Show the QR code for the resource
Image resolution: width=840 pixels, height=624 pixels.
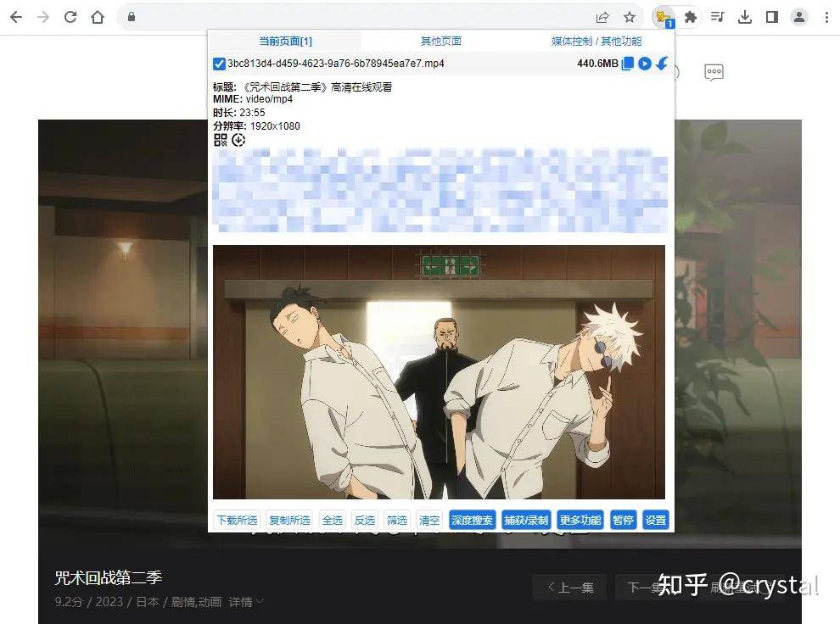pos(220,140)
